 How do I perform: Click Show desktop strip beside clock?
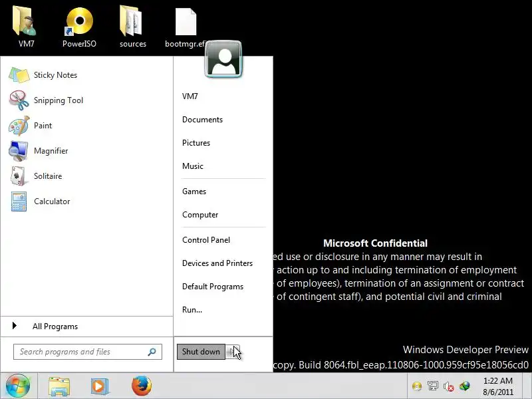click(527, 386)
